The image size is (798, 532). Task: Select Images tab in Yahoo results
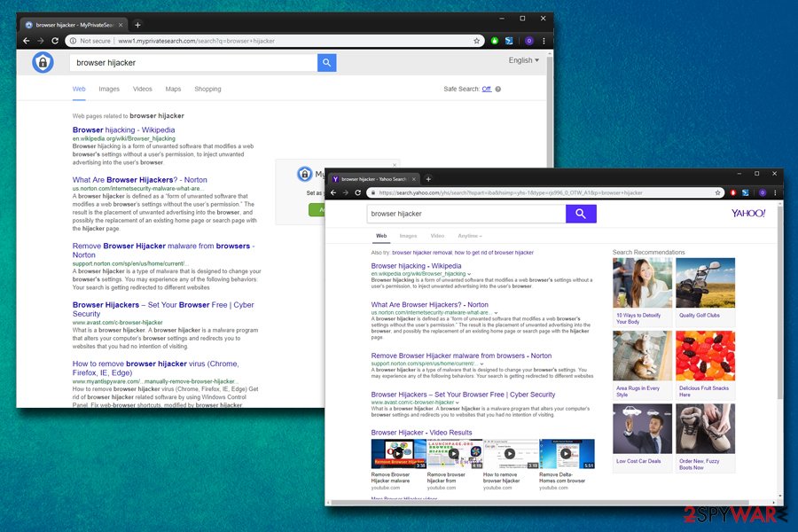point(408,236)
